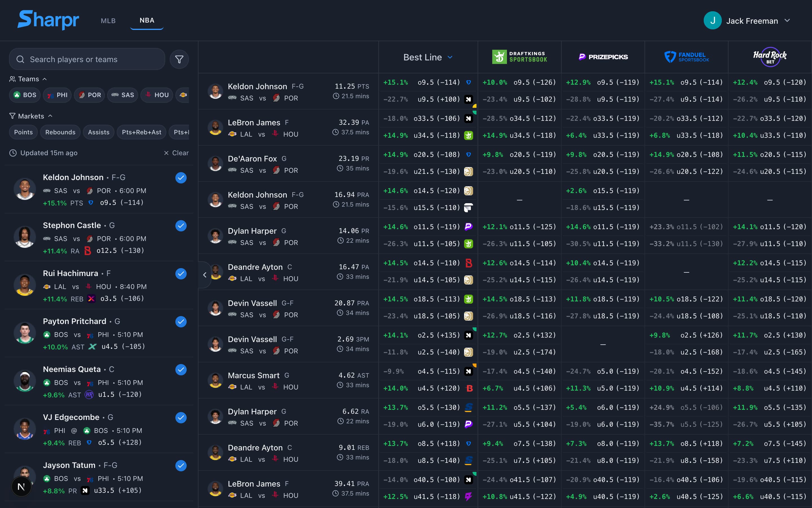Viewport: 812px width, 508px height.
Task: Switch to the NBA tab
Action: point(147,21)
